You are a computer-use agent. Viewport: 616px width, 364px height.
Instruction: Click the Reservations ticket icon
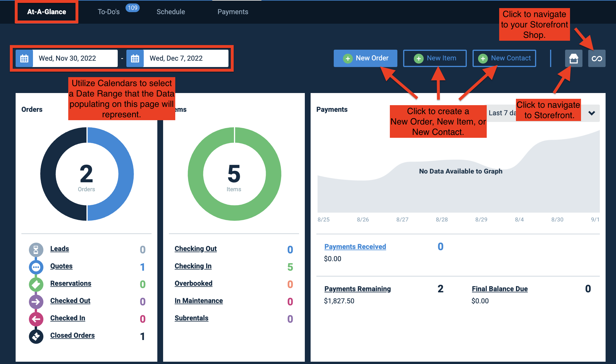36,284
